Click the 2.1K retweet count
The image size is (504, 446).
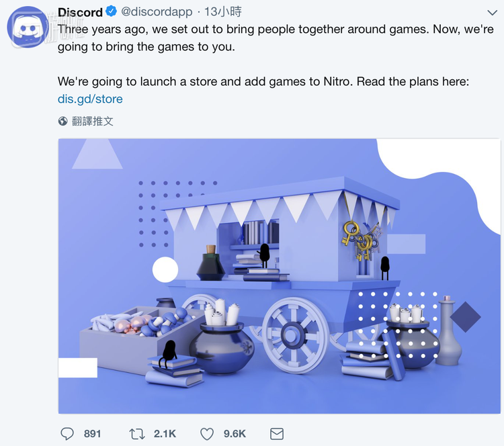pyautogui.click(x=165, y=434)
